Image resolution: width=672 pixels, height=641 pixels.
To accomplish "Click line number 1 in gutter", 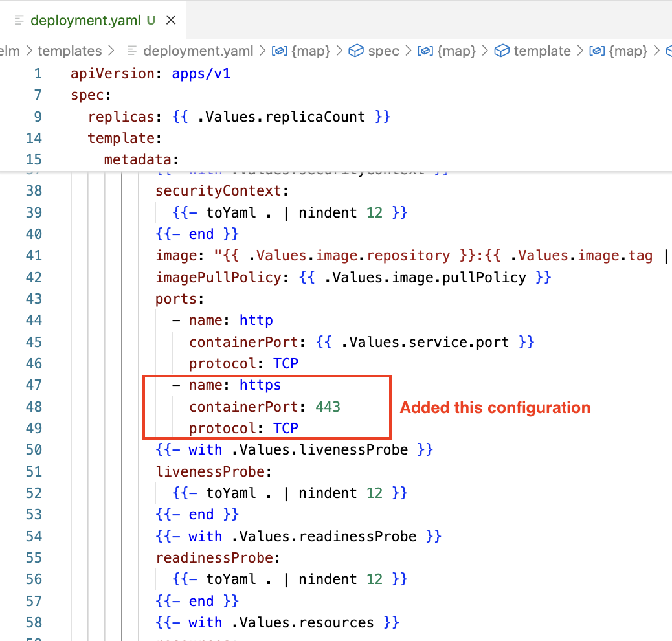I will tap(38, 74).
